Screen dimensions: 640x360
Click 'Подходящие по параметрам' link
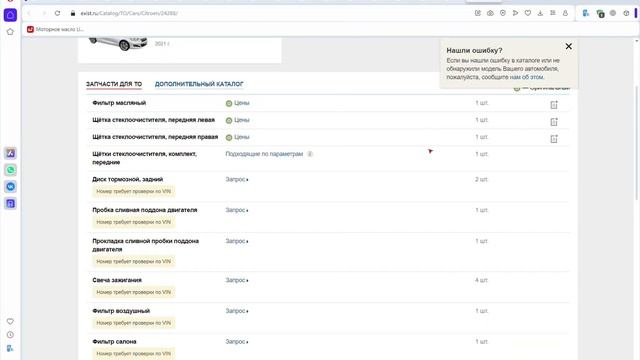(264, 154)
